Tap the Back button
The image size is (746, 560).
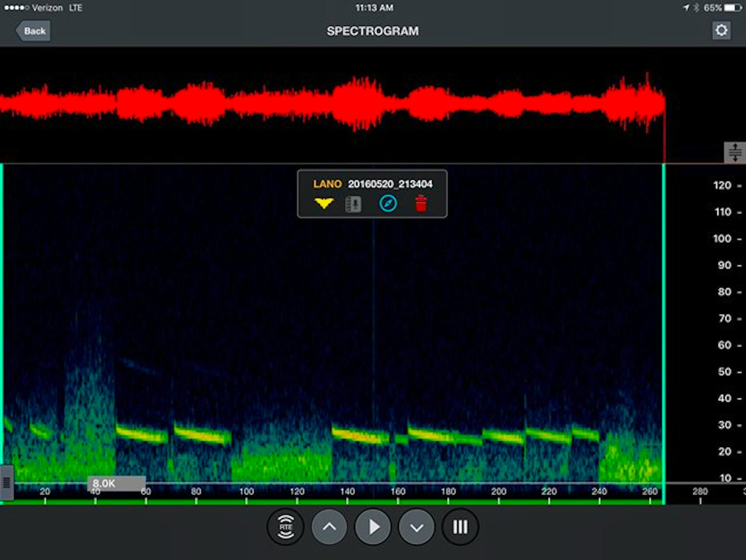click(x=34, y=31)
